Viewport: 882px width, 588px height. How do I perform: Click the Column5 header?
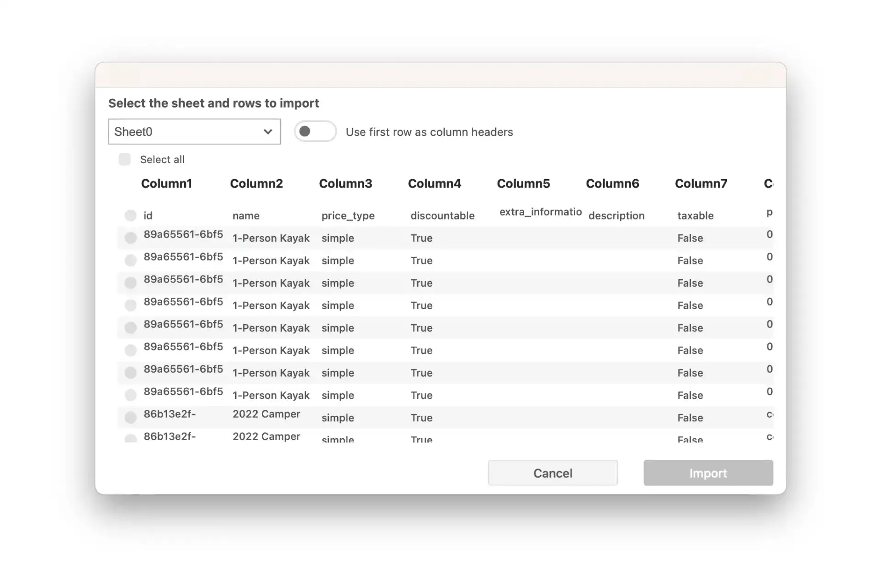click(x=523, y=184)
